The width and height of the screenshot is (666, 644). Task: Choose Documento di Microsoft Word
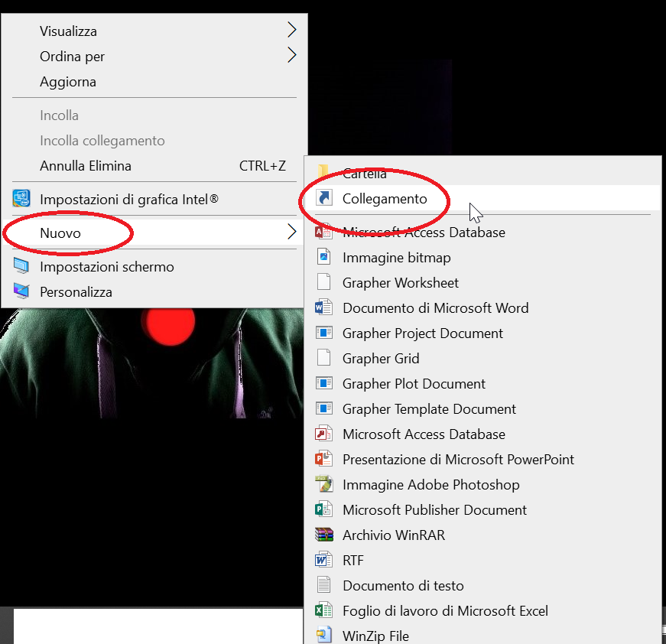click(x=483, y=308)
